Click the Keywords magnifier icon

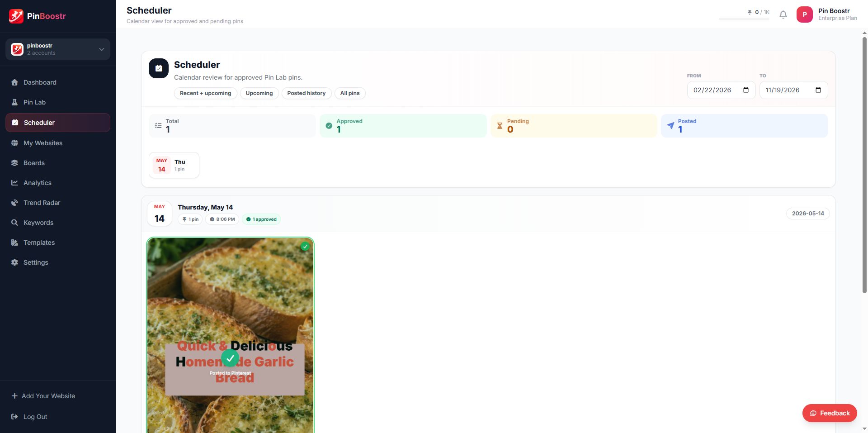(x=14, y=223)
